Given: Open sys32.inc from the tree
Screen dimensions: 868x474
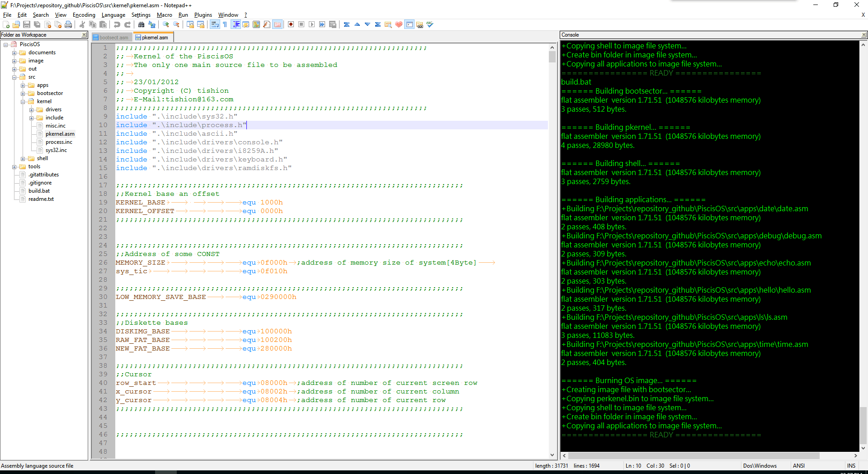Looking at the screenshot, I should click(56, 150).
